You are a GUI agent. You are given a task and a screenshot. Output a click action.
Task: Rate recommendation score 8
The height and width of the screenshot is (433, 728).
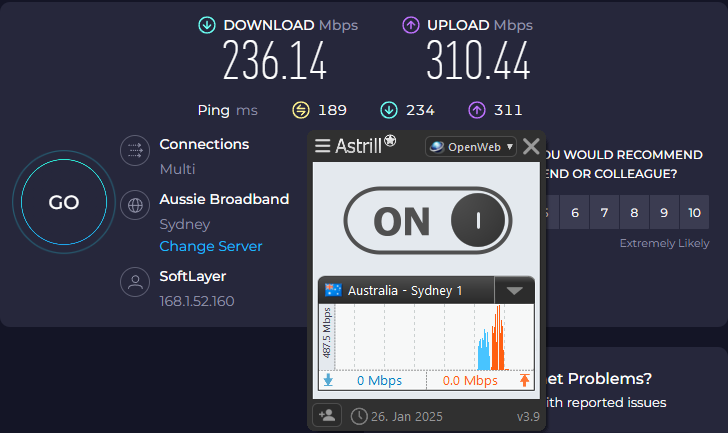pyautogui.click(x=634, y=213)
